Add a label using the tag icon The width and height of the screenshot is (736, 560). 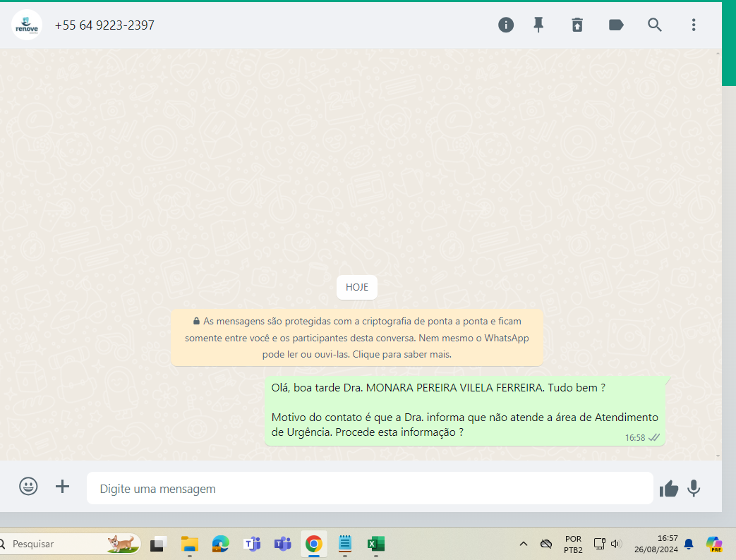click(616, 25)
